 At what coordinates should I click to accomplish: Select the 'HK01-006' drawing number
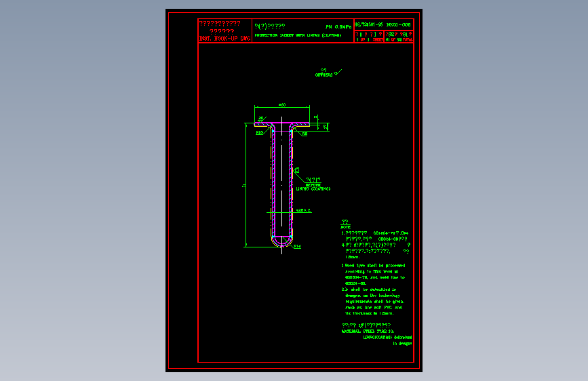coord(399,25)
